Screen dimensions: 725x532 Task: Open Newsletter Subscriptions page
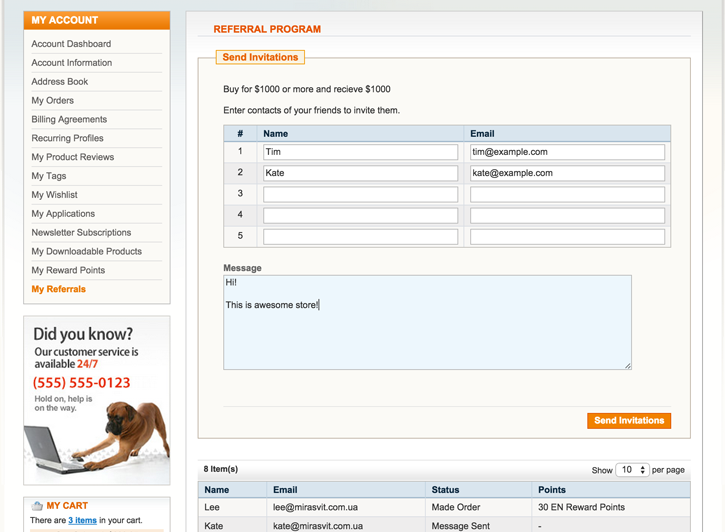(81, 233)
